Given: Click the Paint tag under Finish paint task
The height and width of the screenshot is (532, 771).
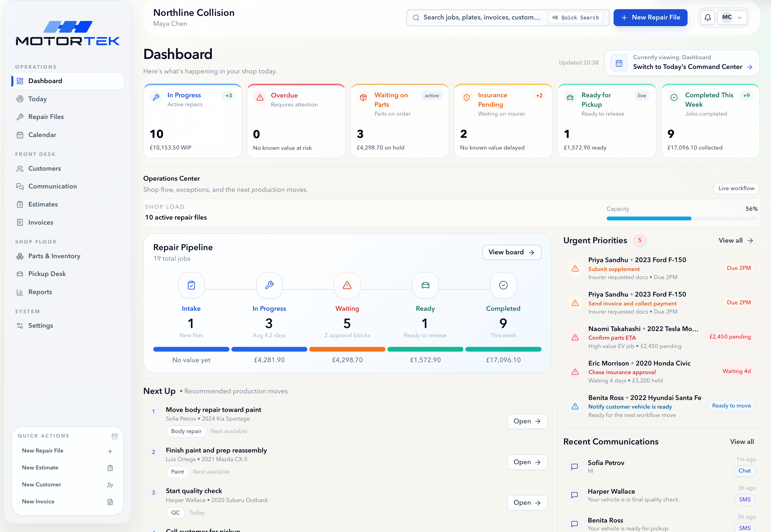Looking at the screenshot, I should pyautogui.click(x=177, y=472).
